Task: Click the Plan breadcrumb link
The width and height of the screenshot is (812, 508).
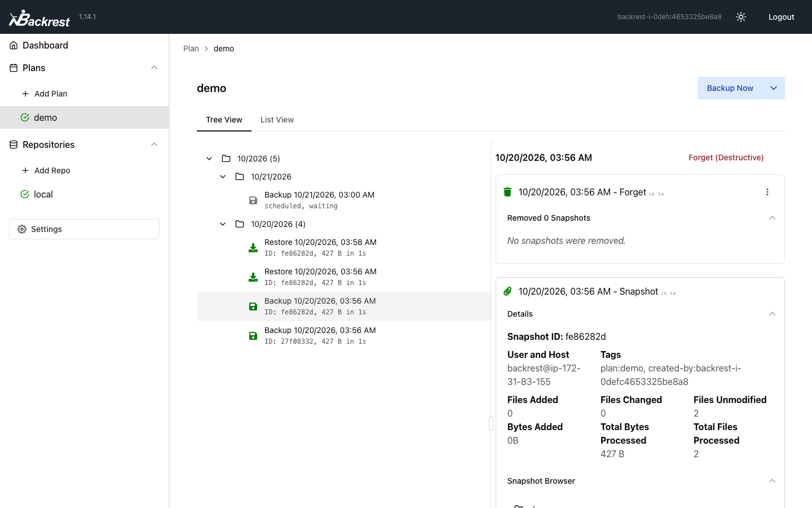Action: point(191,49)
